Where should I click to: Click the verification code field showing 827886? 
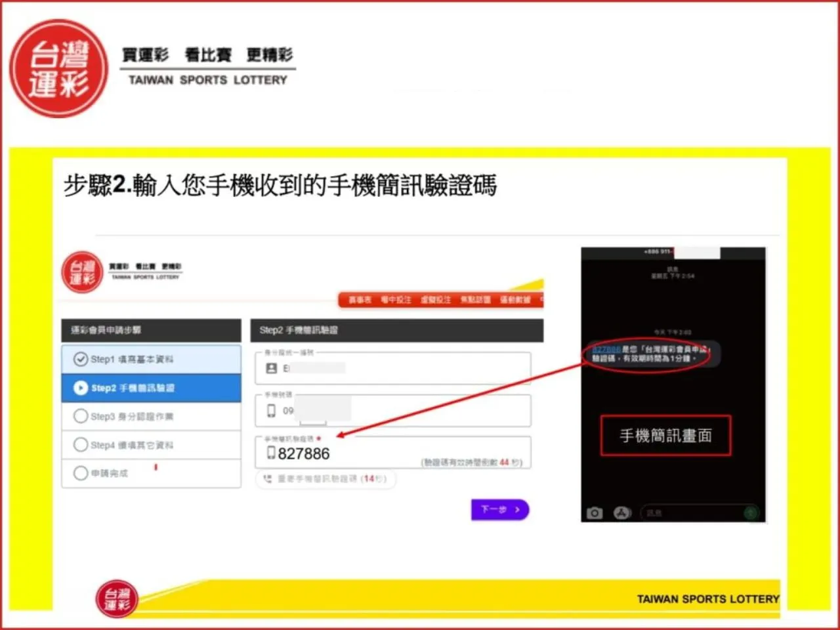tap(392, 453)
